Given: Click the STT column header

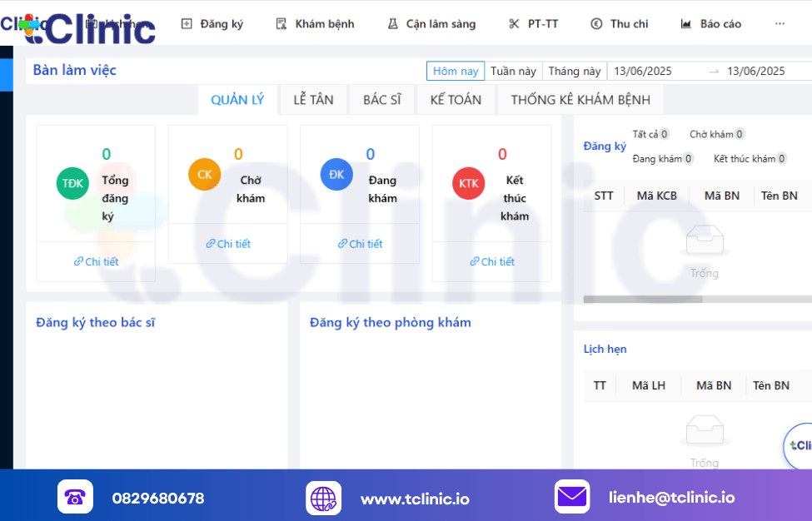Looking at the screenshot, I should coord(604,196).
